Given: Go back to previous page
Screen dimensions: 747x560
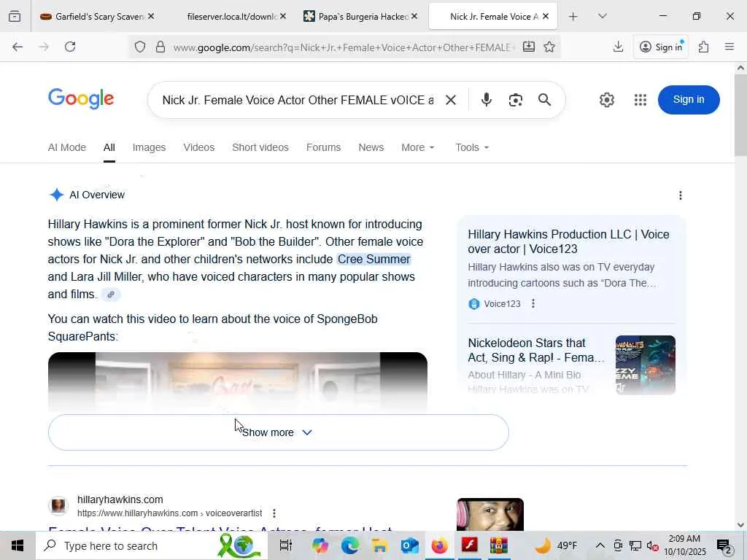Looking at the screenshot, I should [x=18, y=47].
